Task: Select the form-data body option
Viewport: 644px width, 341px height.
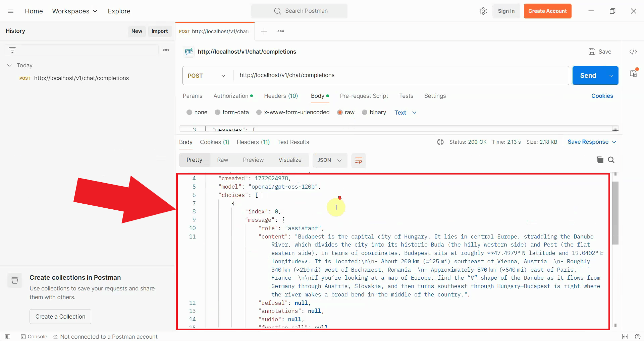Action: pos(218,113)
